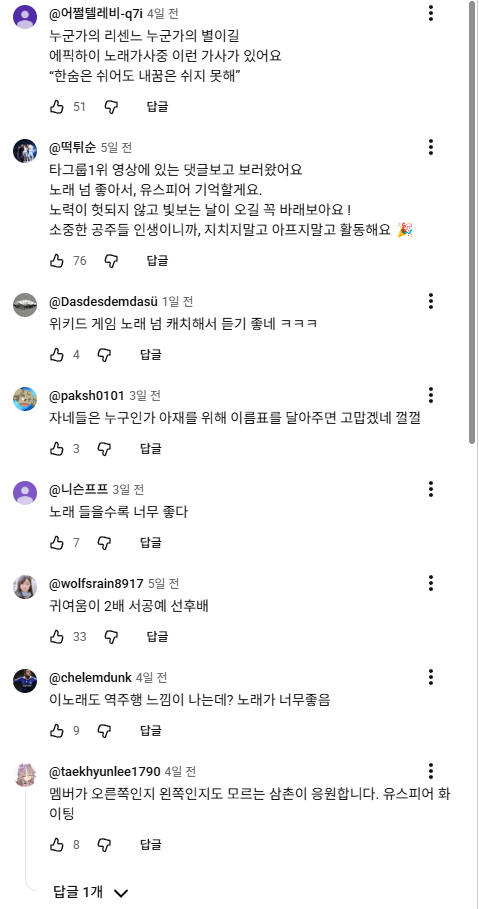Viewport: 479px width, 909px height.
Task: Open the @paksh0101 profile avatar
Action: point(25,399)
